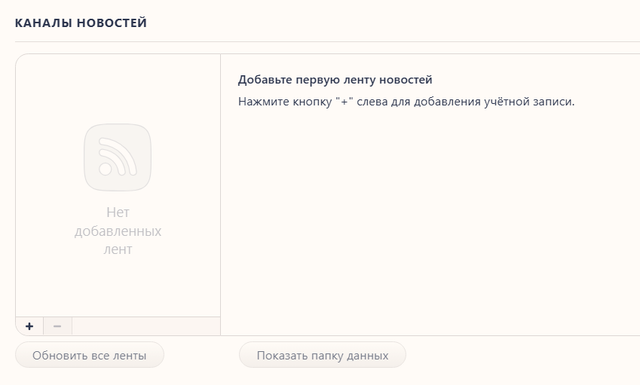This screenshot has height=385, width=640.
Task: Click the word «лент» in the empty list
Action: tap(118, 249)
